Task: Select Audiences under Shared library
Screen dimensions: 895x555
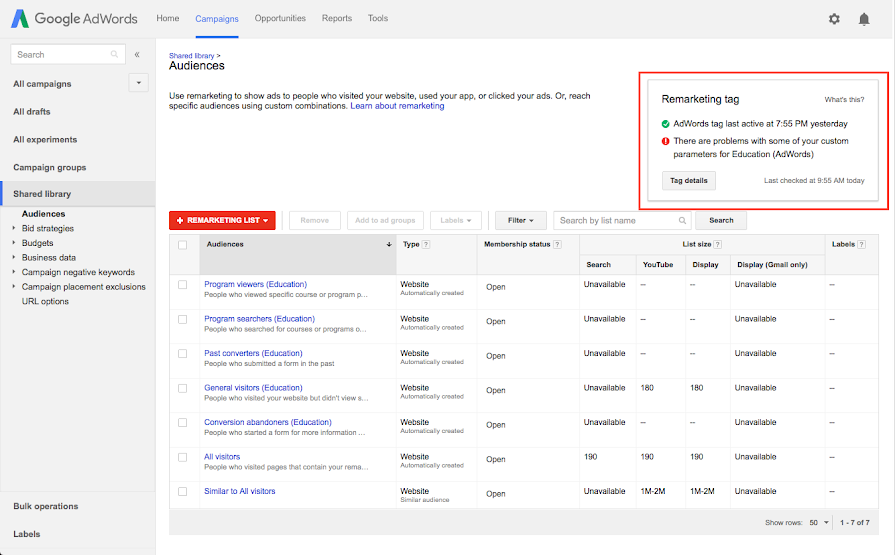Action: [x=43, y=214]
